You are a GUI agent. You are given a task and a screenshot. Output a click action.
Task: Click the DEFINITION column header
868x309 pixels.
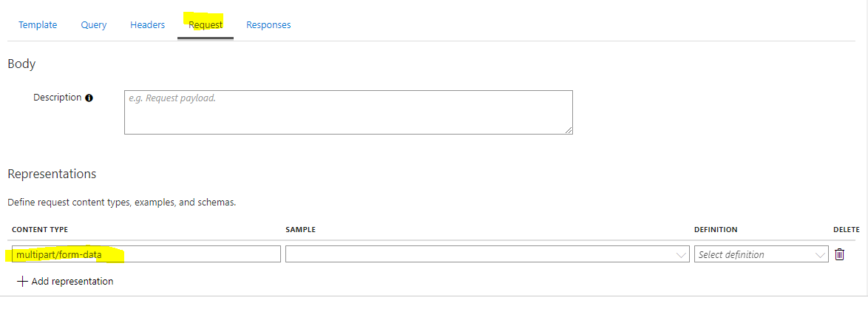pos(716,229)
